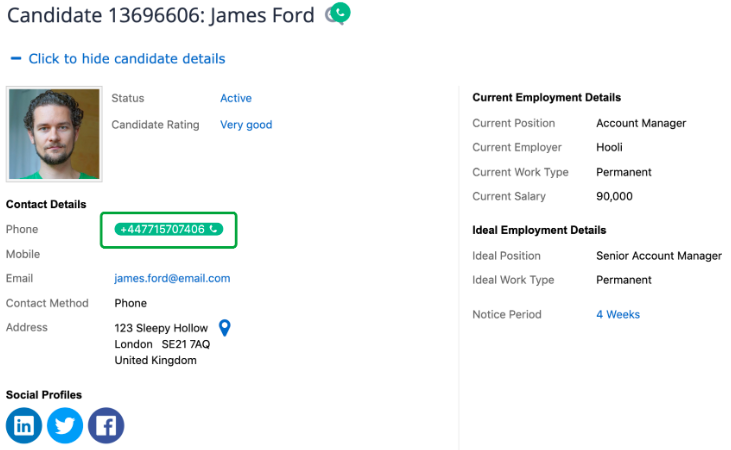This screenshot has height=450, width=731.
Task: Click the '123 Sleepy Hollow' address line
Action: [161, 328]
